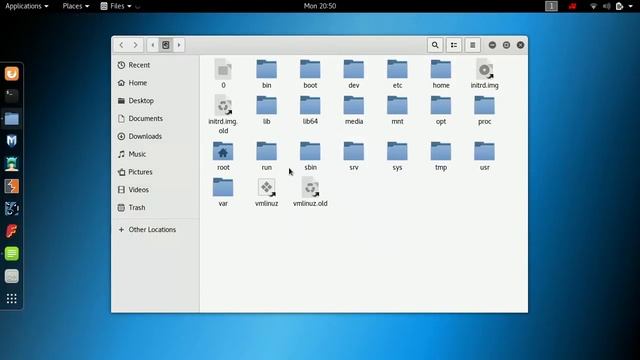Launch the Burp Suite dock icon
Viewport: 640px width, 360px height.
12,186
